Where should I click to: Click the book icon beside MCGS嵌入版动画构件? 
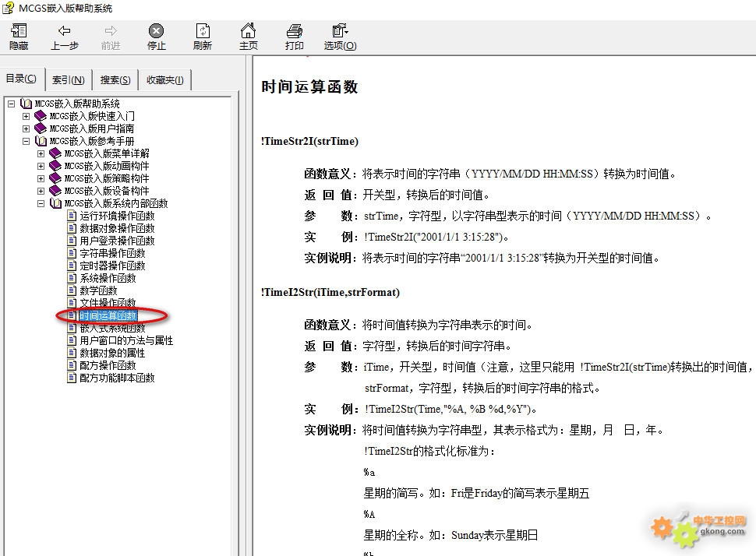[56, 166]
